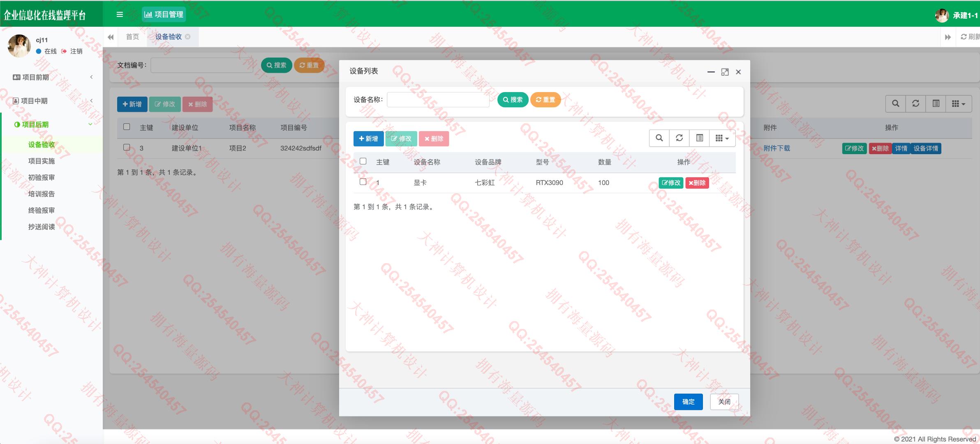980x444 pixels.
Task: Click the background table refresh icon
Action: [915, 104]
